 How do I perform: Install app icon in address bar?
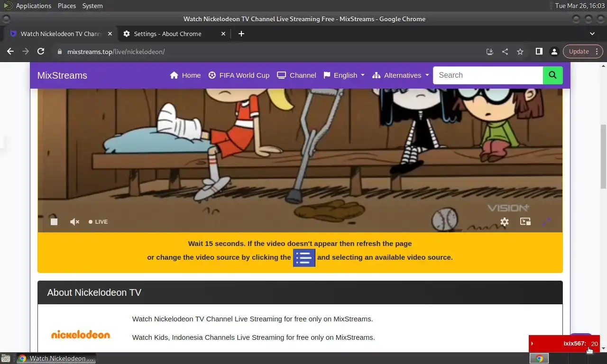point(490,52)
